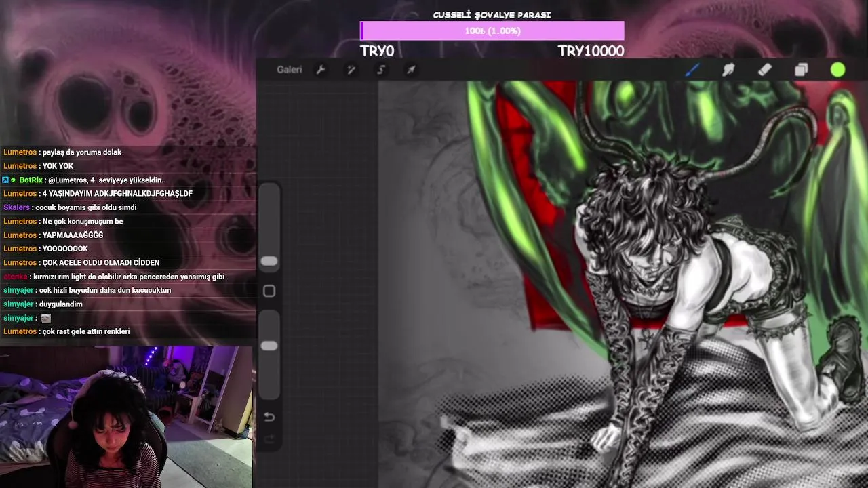Screen dimensions: 868x488
Task: Open the Adjustments magic wand icon
Action: [351, 70]
